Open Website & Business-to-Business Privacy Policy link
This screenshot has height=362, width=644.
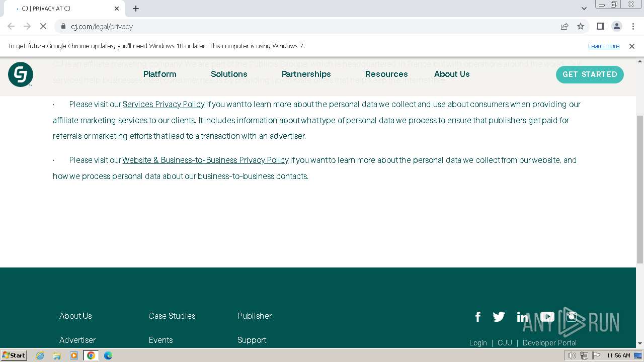pos(205,160)
